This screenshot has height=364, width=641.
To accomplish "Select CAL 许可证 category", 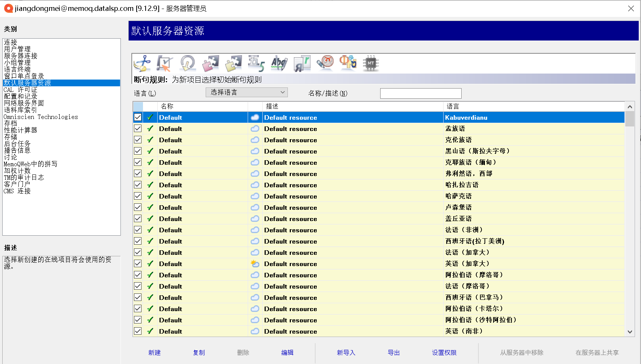I will (21, 90).
